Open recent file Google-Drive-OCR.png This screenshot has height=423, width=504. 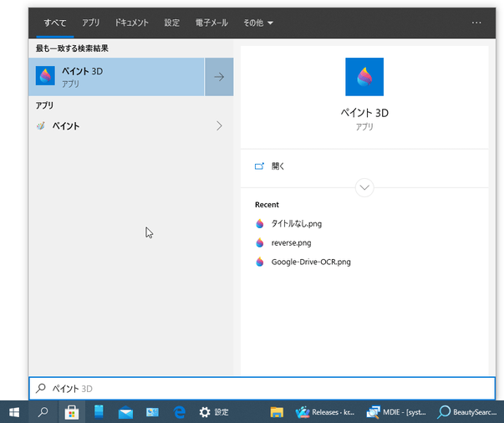[x=311, y=262]
